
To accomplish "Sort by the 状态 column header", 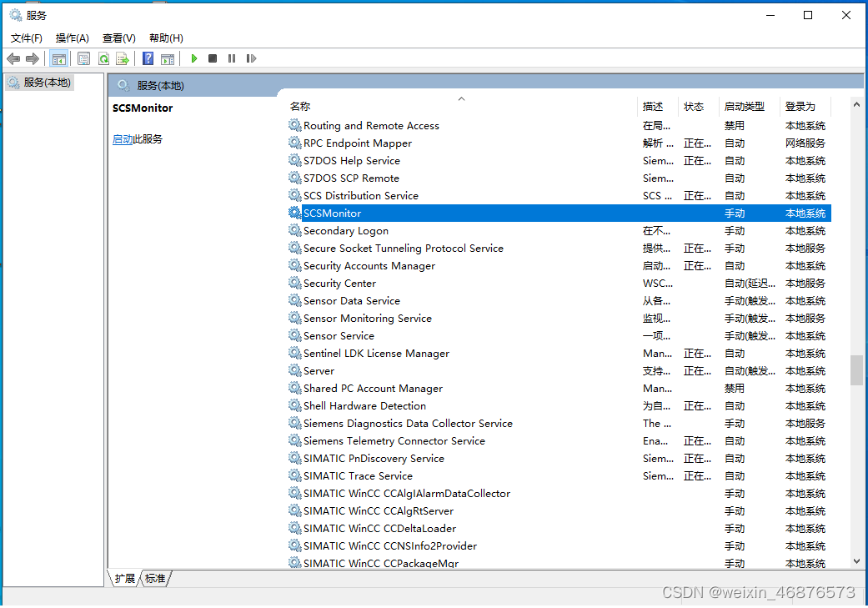I will 700,106.
